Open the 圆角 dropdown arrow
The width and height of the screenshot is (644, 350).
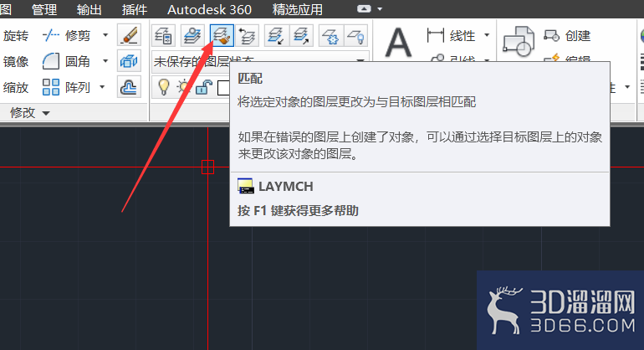(x=105, y=61)
